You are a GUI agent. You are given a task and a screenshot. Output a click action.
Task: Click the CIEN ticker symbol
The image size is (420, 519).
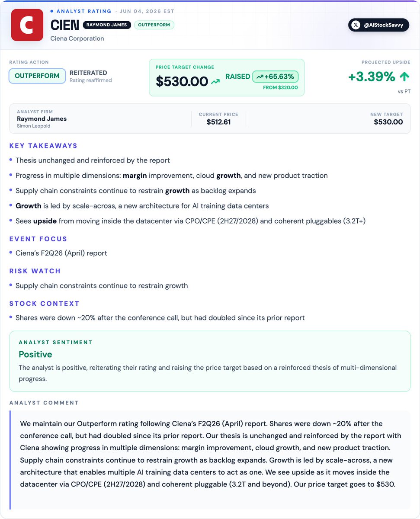64,25
